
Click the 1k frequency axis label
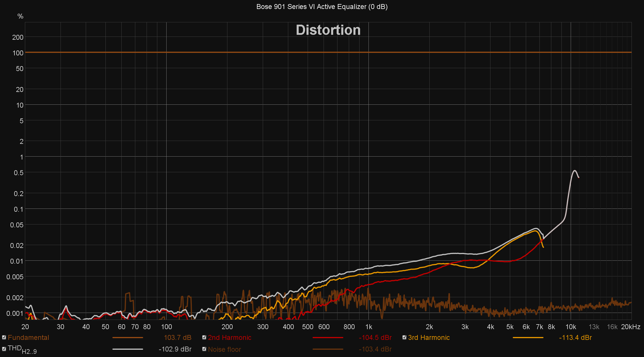[x=368, y=327]
